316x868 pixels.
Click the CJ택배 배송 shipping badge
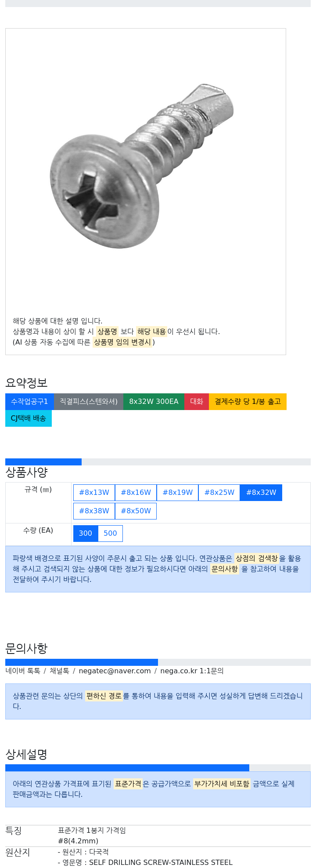[29, 418]
